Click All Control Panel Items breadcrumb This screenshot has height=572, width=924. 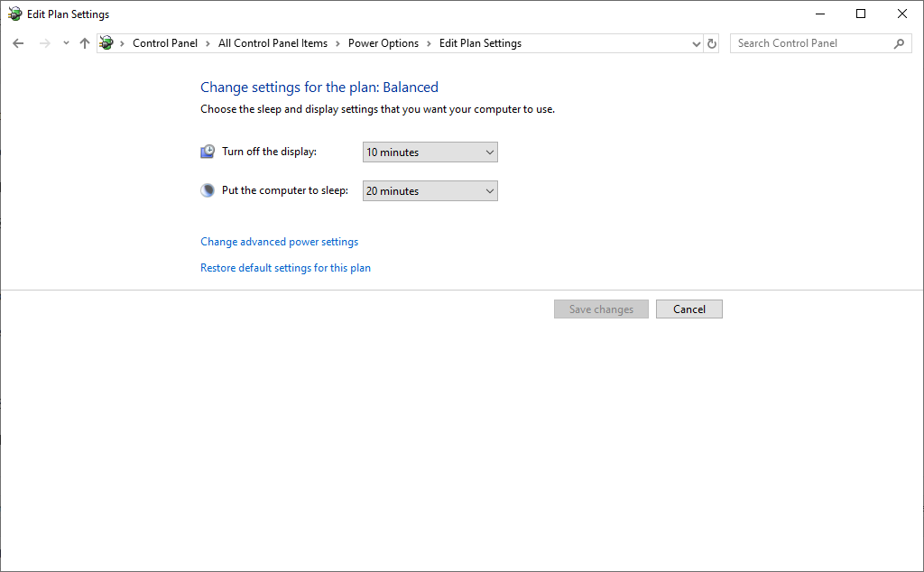[x=273, y=43]
